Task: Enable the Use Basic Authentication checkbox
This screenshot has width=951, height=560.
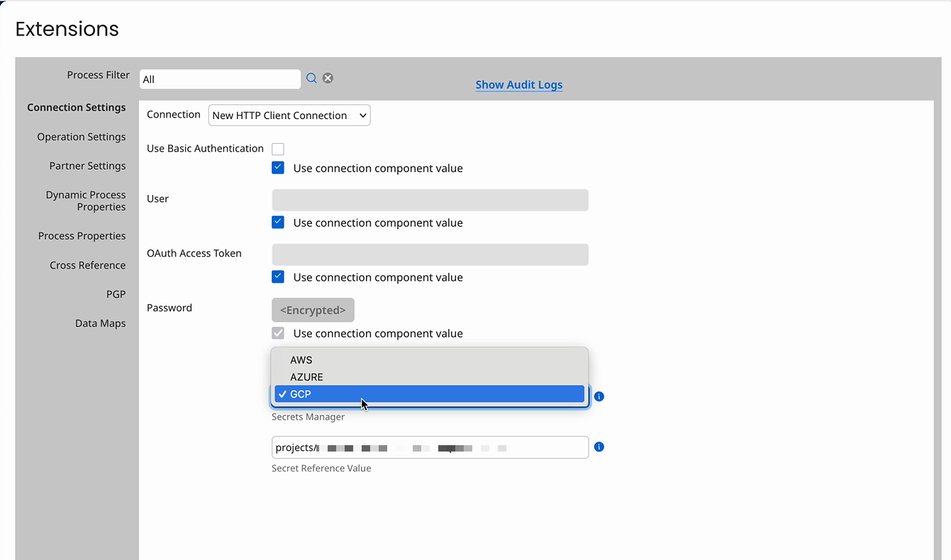Action: click(x=277, y=149)
